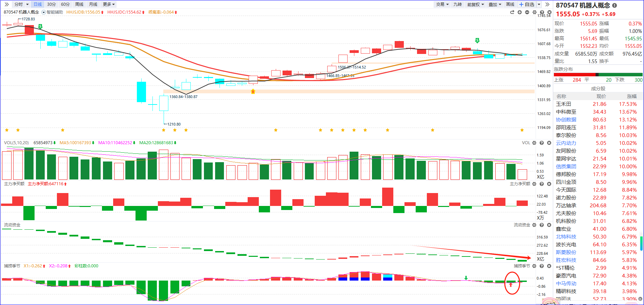Toggle 智能辅助 smart assist option
The width and height of the screenshot is (644, 305).
point(44,12)
